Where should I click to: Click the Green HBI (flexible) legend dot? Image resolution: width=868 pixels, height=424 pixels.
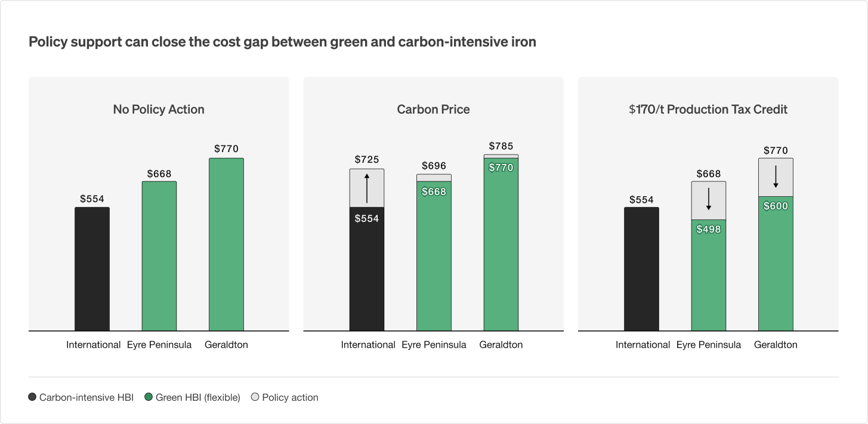149,397
